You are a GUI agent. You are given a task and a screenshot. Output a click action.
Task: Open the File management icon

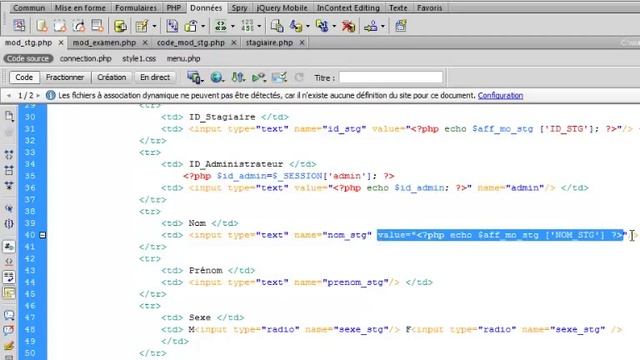238,77
